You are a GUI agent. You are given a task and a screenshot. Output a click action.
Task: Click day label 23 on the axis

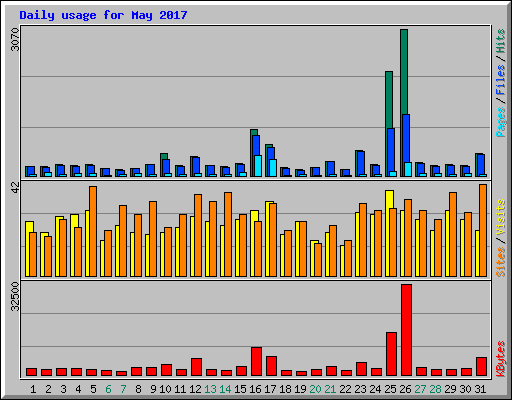tap(360, 389)
